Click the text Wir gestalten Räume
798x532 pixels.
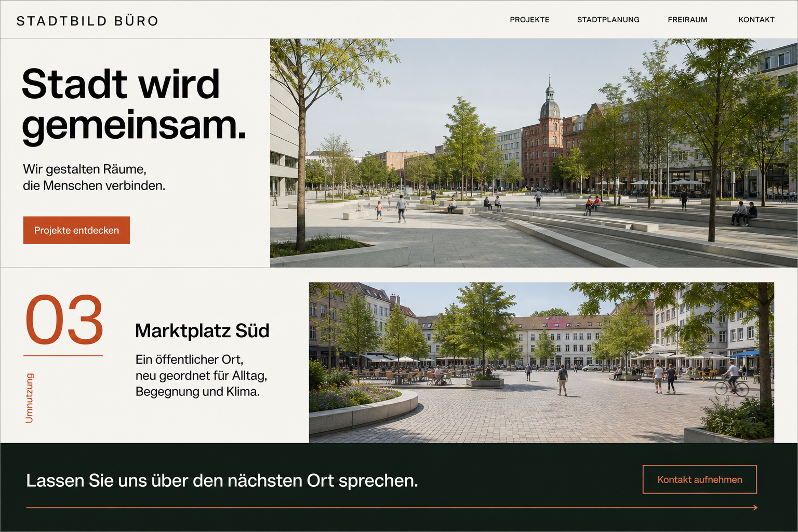click(x=85, y=169)
